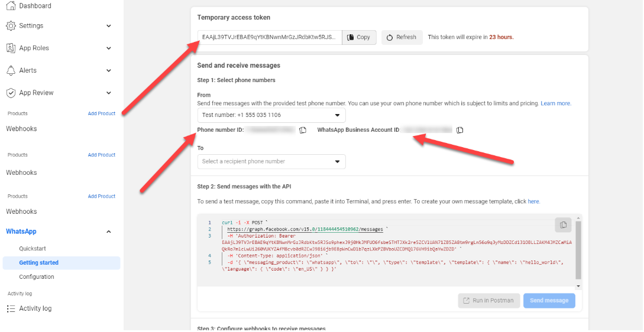Click the 'Content-Type: application/json' code line

(277, 256)
